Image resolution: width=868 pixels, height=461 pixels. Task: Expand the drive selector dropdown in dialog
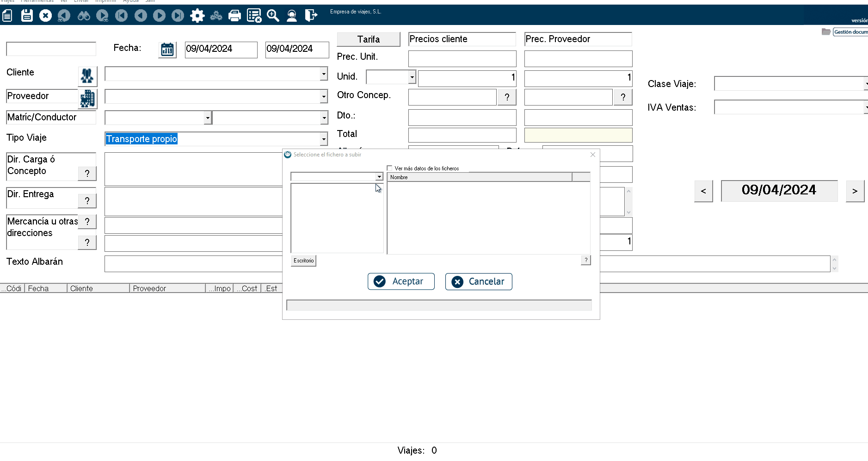(x=379, y=177)
